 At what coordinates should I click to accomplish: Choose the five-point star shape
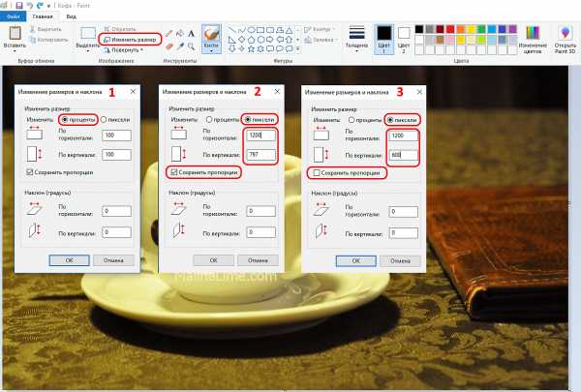[251, 48]
